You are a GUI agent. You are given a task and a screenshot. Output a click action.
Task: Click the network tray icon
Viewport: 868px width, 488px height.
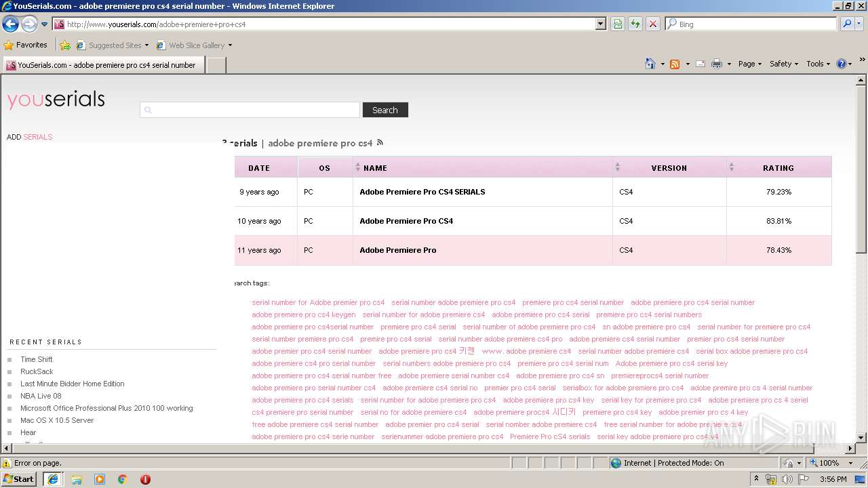[x=771, y=479]
